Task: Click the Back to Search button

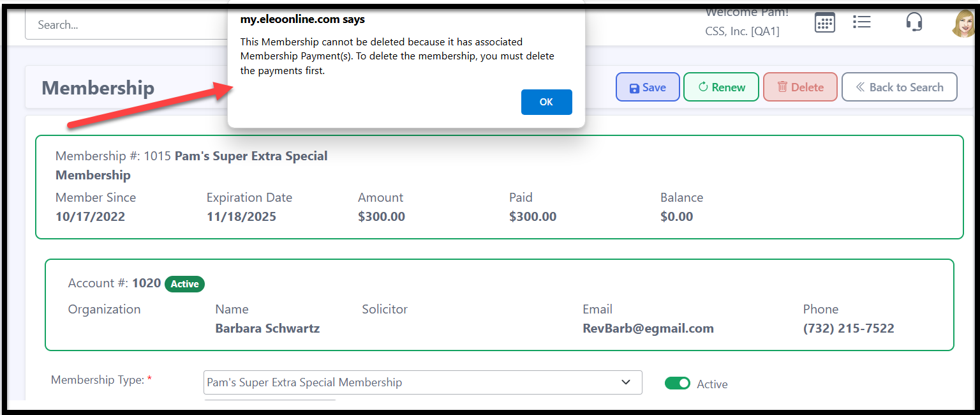Action: (x=900, y=87)
